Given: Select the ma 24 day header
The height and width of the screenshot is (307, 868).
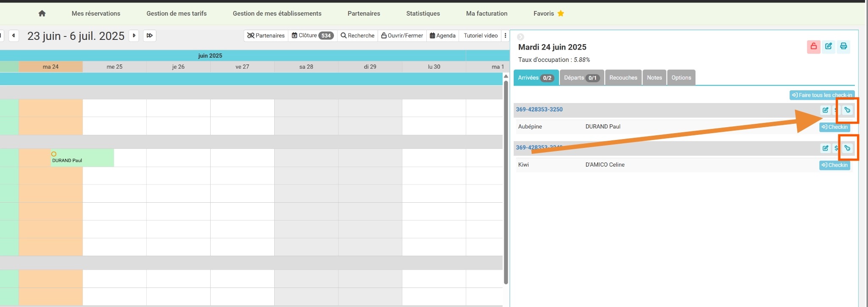Looking at the screenshot, I should (x=50, y=67).
